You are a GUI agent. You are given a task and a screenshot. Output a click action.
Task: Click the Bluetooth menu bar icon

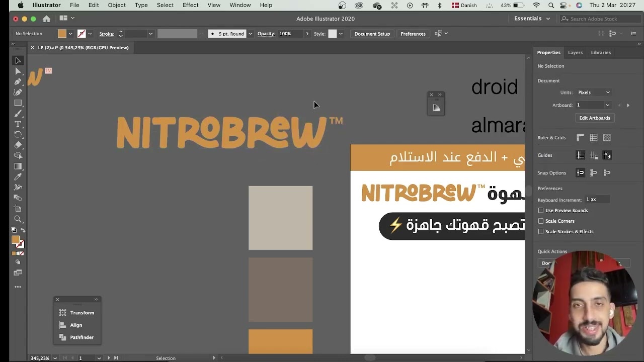click(x=439, y=5)
